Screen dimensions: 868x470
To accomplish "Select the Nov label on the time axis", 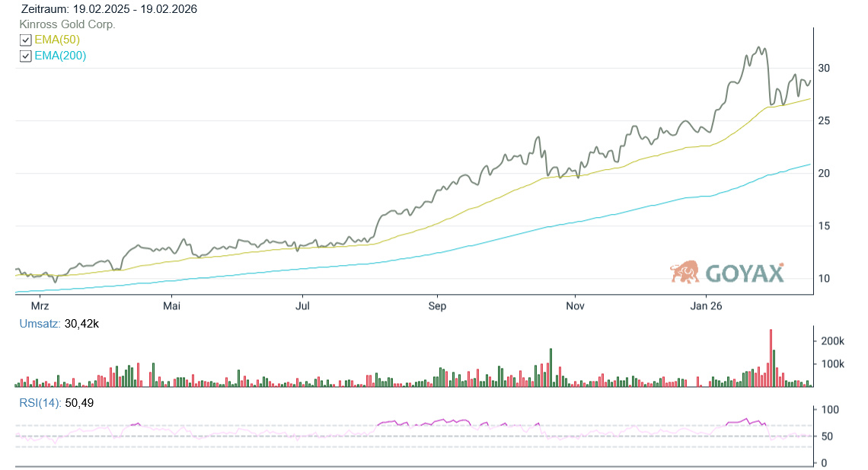I will [575, 306].
